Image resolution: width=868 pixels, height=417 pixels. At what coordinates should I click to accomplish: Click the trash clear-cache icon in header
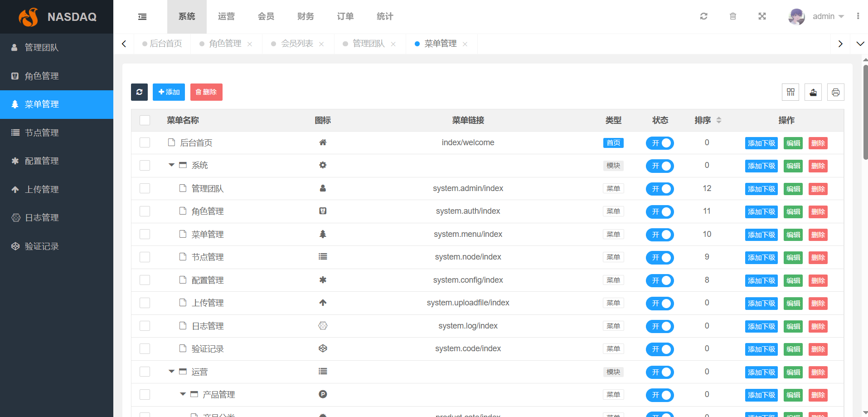732,16
